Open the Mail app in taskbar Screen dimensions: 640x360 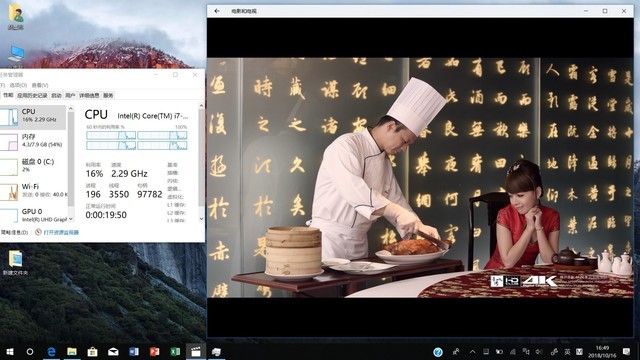[x=113, y=351]
